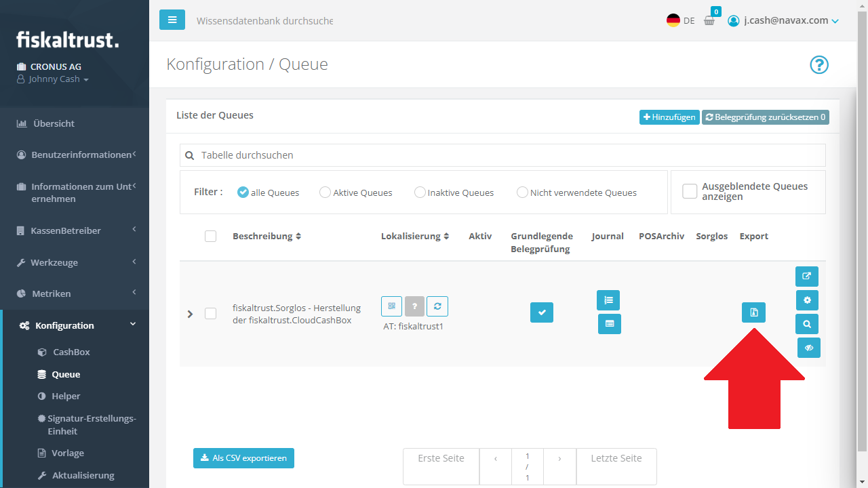Sort the table by Lokalisierung
The height and width of the screenshot is (488, 868).
point(415,236)
